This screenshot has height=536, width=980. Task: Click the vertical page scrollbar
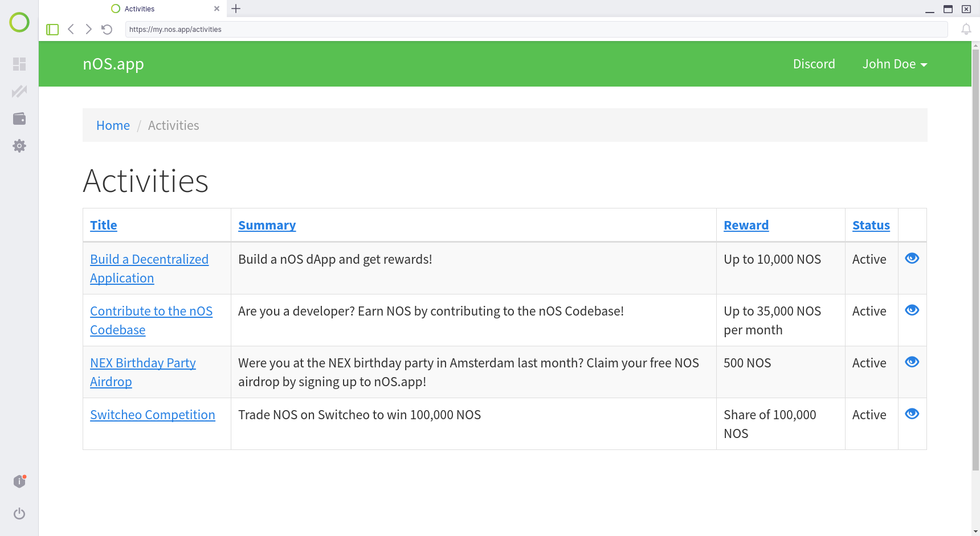coord(975,256)
